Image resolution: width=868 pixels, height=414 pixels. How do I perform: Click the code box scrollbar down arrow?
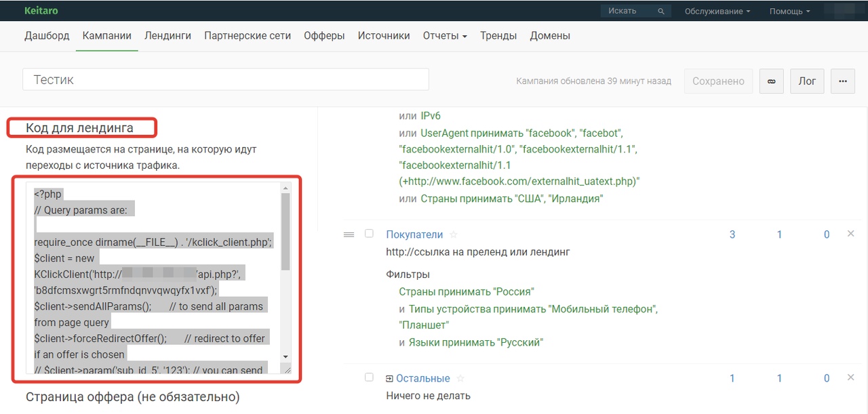point(285,356)
